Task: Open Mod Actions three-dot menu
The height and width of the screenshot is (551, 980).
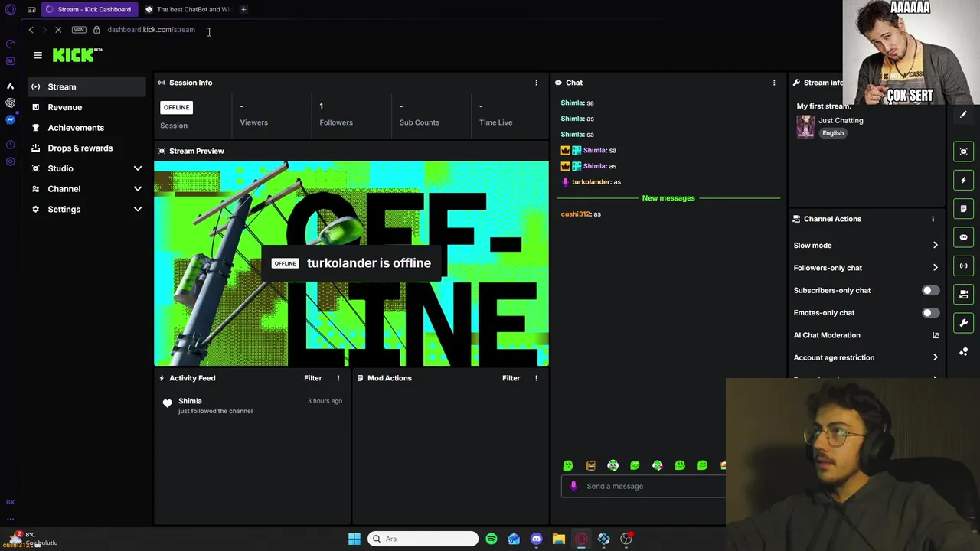Action: click(536, 378)
